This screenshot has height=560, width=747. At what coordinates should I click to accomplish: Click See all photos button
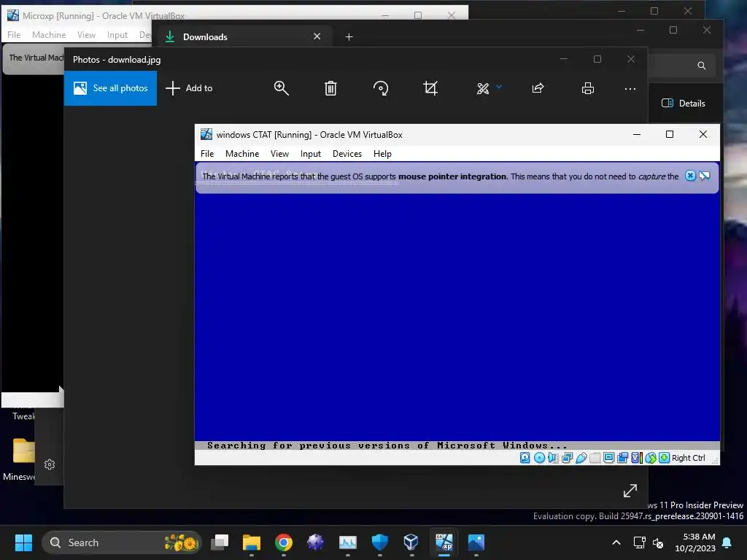[x=111, y=88]
